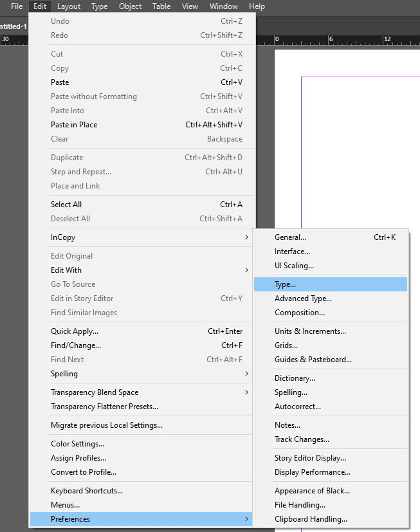Open Dictionary preferences

coord(331,378)
